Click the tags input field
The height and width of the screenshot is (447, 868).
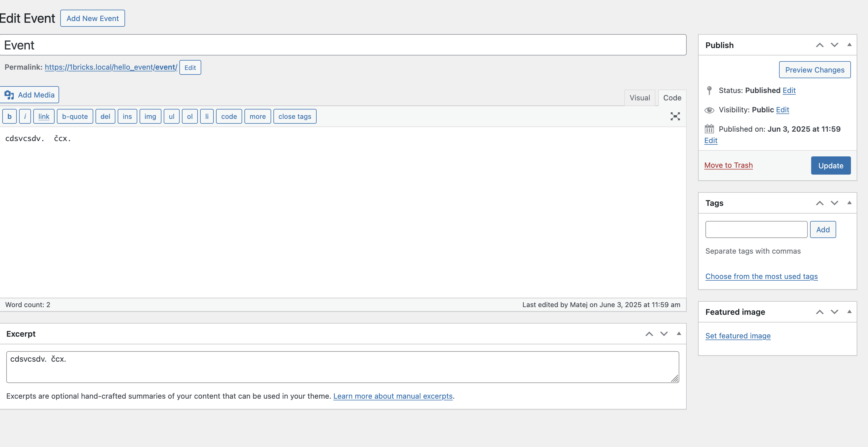[x=757, y=229]
